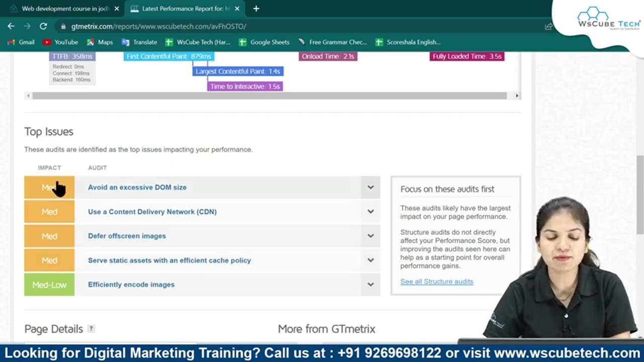This screenshot has height=362, width=644.
Task: Click timeline horizontal scrollbar track
Action: 272,96
